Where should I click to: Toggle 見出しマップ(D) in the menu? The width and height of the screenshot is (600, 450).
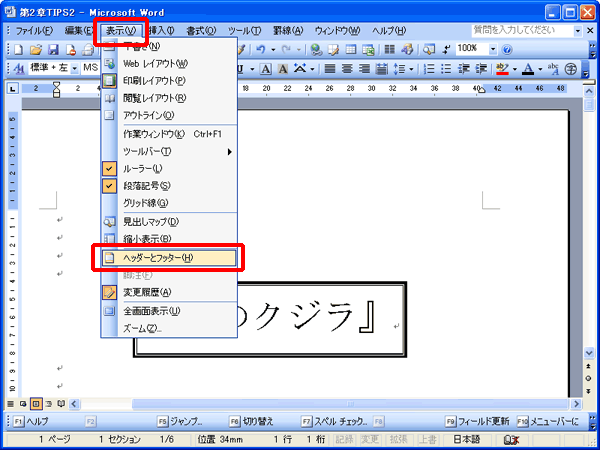[169, 222]
